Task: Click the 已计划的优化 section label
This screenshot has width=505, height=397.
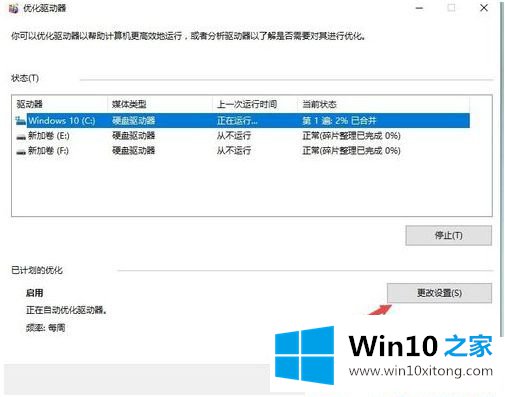Action: tap(37, 270)
